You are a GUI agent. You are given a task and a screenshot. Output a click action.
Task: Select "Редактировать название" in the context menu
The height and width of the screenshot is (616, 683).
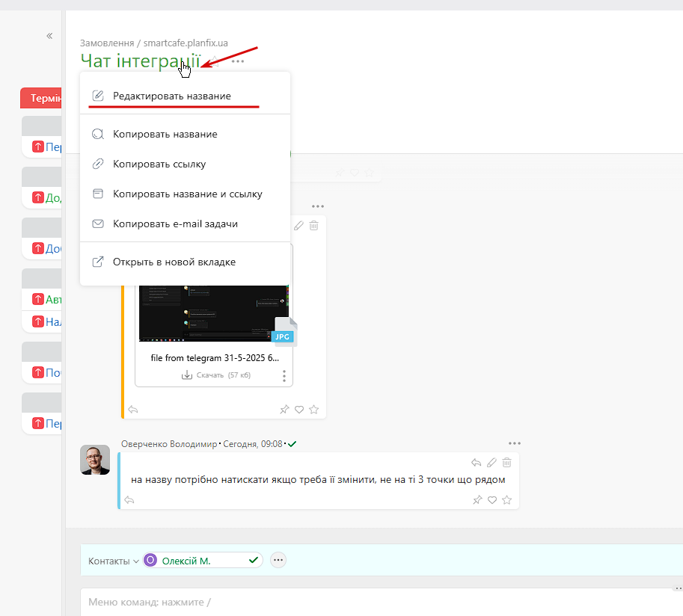pos(185,96)
